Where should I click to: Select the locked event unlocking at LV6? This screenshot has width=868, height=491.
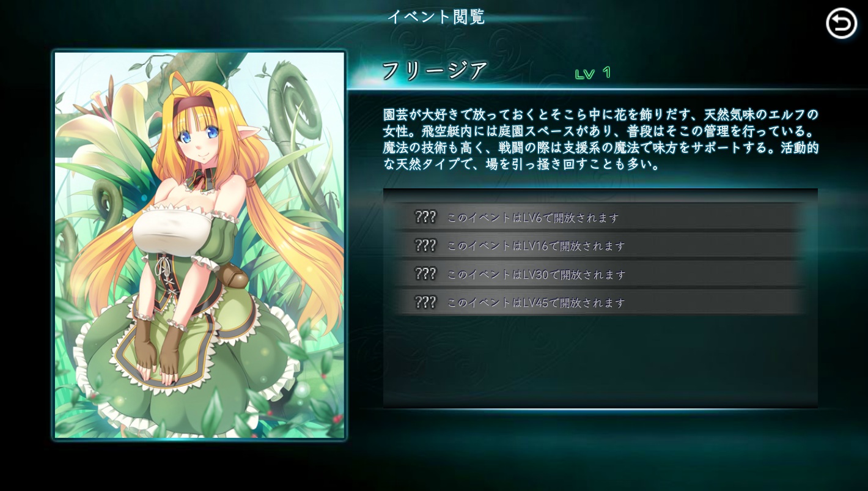coord(600,217)
